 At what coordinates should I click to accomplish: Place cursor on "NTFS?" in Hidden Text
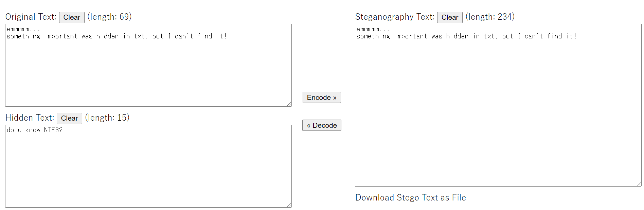pos(53,130)
